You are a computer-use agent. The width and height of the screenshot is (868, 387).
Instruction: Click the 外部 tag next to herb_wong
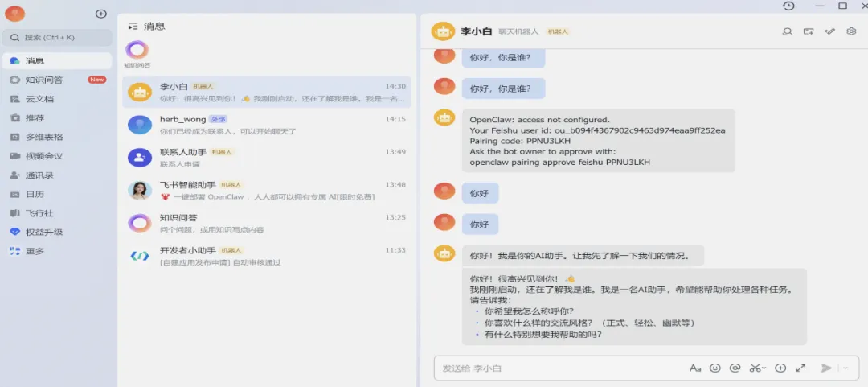pos(218,119)
